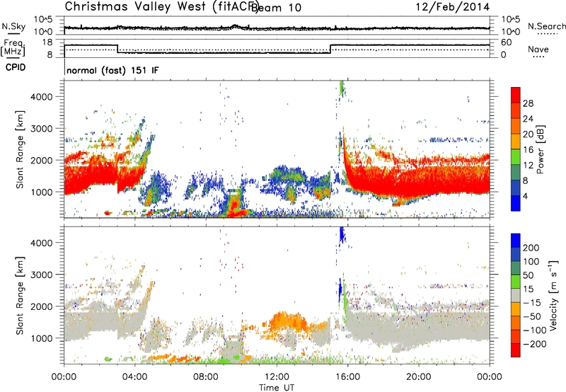Click the Christmas Valley West (fitACF) title

point(162,6)
